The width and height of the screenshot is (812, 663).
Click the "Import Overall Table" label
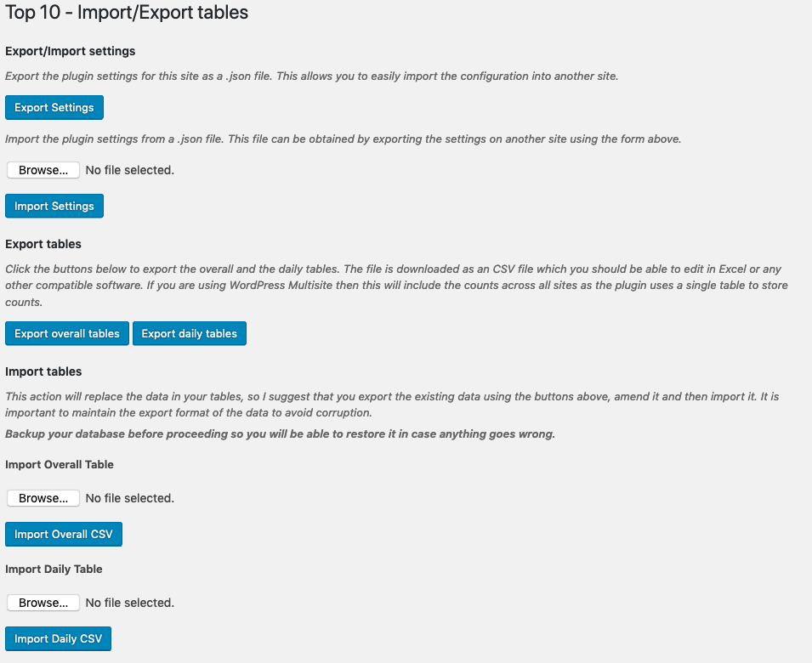(x=60, y=464)
